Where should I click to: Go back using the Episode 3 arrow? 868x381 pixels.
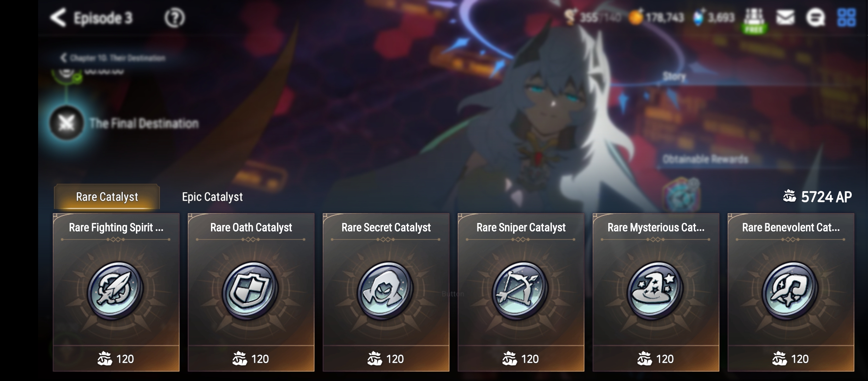[58, 18]
